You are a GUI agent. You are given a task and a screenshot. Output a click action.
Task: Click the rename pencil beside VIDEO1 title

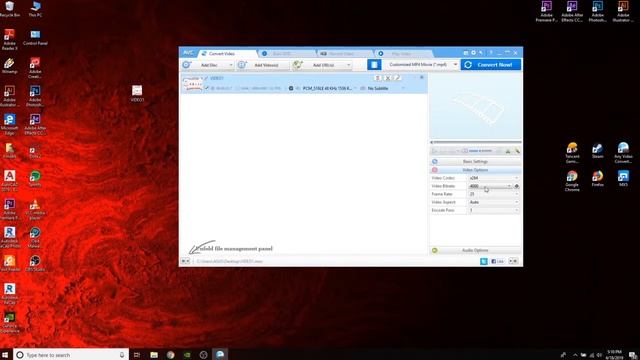[206, 78]
